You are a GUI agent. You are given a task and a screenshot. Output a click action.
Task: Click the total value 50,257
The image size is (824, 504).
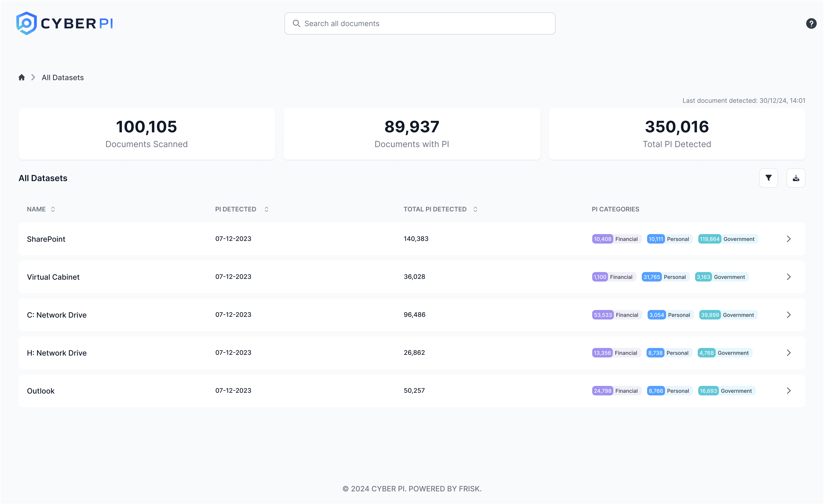point(414,391)
